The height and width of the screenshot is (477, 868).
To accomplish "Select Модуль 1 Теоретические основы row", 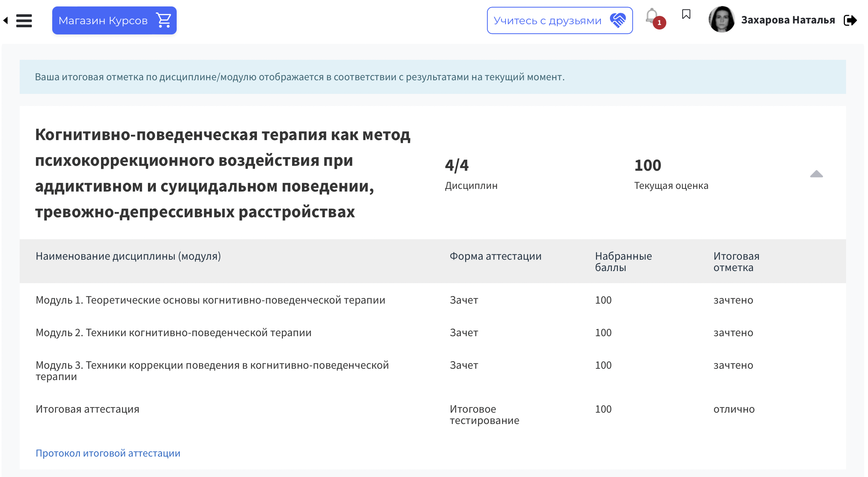I will 210,300.
